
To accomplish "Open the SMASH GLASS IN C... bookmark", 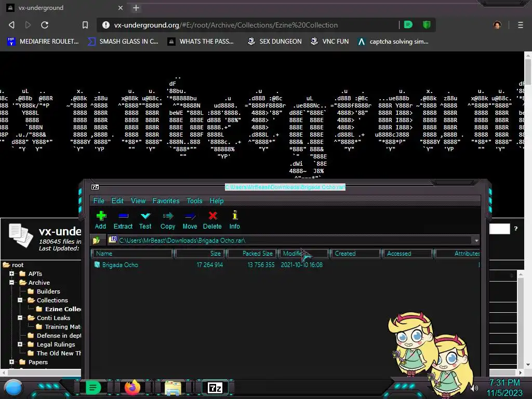I will (123, 42).
